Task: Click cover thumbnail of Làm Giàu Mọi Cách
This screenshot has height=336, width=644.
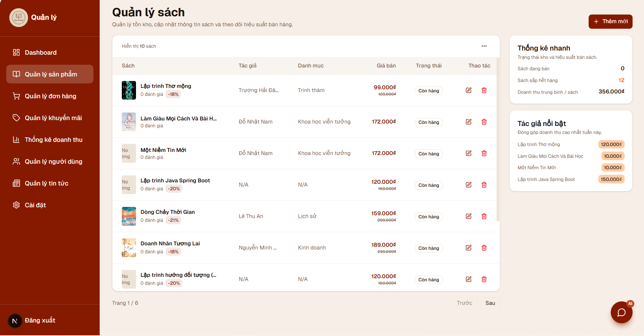Action: pos(129,122)
